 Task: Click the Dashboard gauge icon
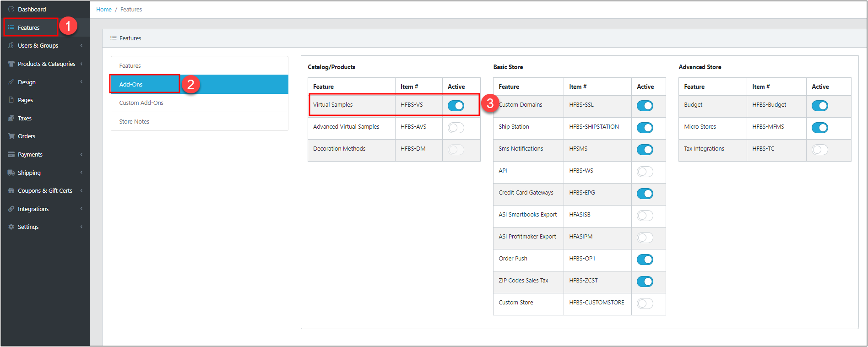11,9
